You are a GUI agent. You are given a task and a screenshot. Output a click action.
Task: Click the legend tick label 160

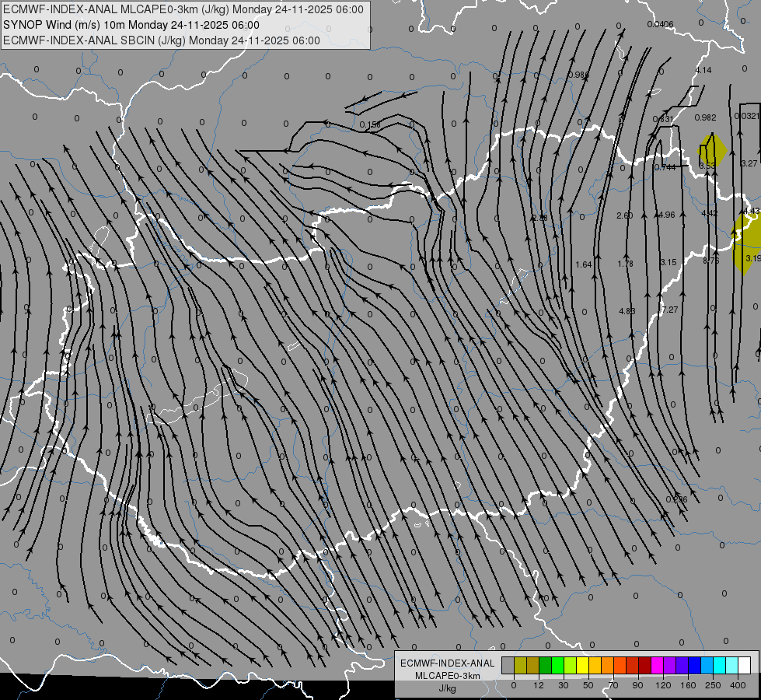pyautogui.click(x=688, y=685)
